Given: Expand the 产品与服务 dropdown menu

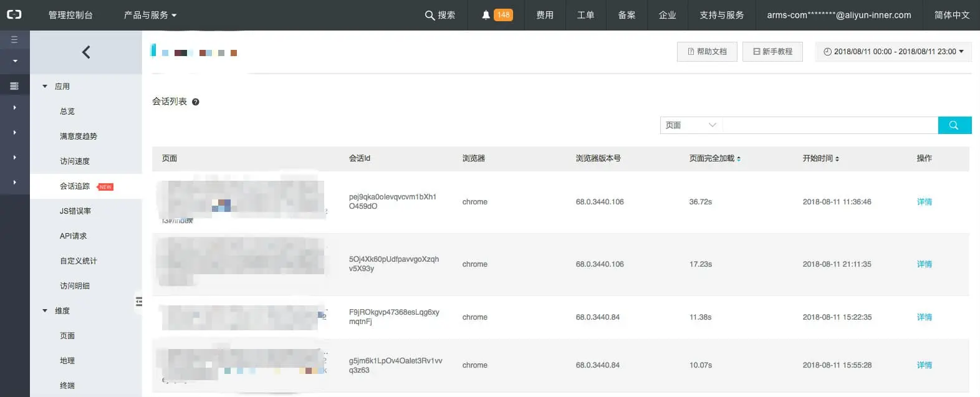Looking at the screenshot, I should click(x=150, y=15).
